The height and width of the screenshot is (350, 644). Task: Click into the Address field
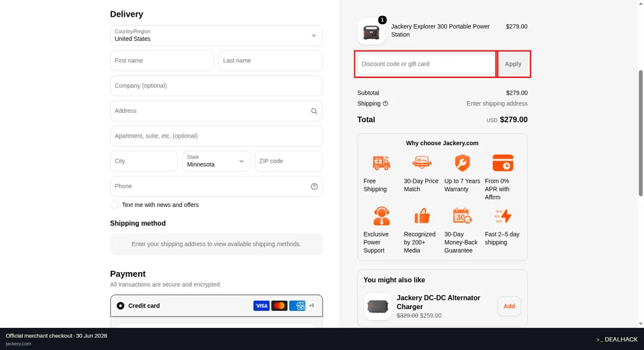217,111
